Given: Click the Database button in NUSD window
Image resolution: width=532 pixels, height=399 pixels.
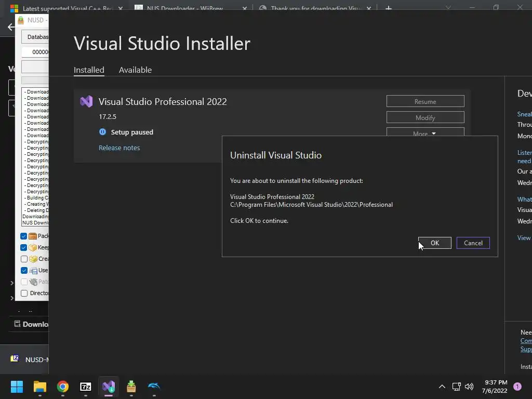Looking at the screenshot, I should tap(35, 37).
